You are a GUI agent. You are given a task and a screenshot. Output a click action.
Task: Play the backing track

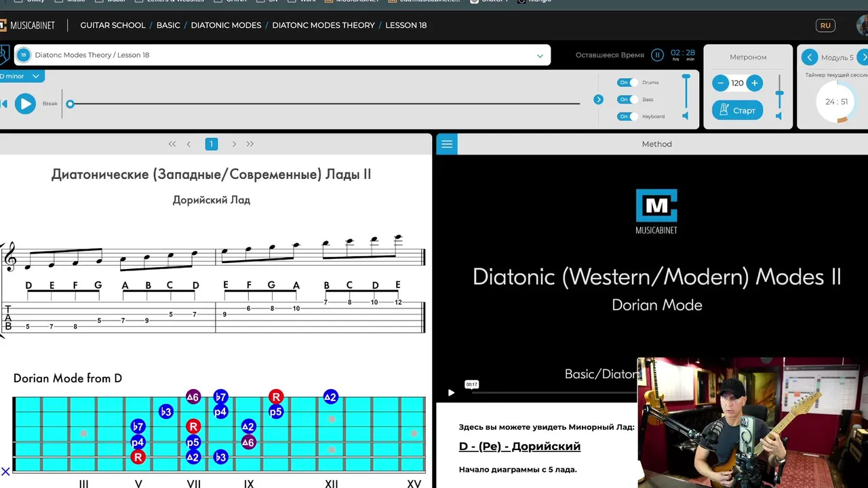[25, 104]
